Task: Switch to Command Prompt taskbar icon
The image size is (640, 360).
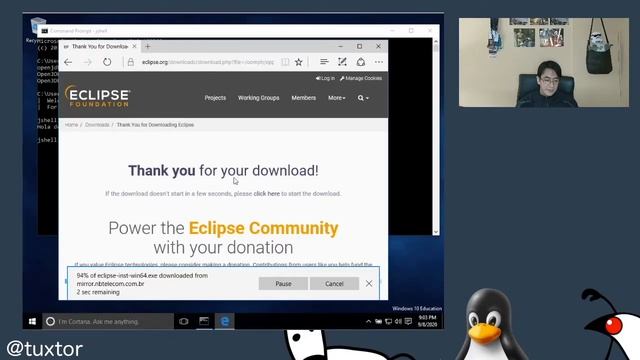Action: coord(204,322)
